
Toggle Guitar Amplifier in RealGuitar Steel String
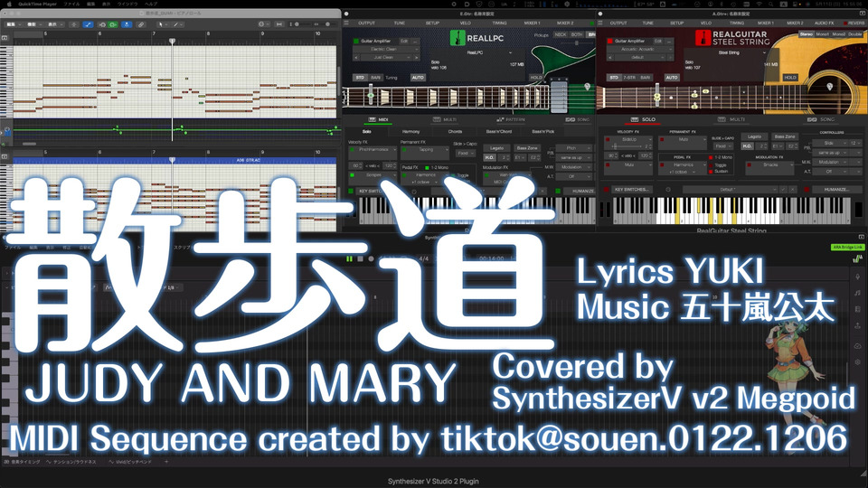[x=610, y=41]
